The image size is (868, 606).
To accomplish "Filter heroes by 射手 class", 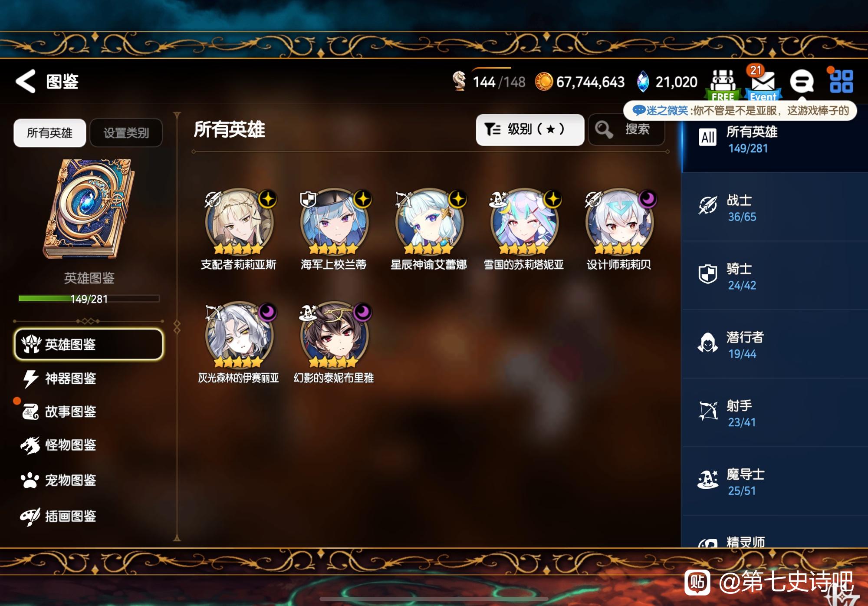I will (775, 413).
